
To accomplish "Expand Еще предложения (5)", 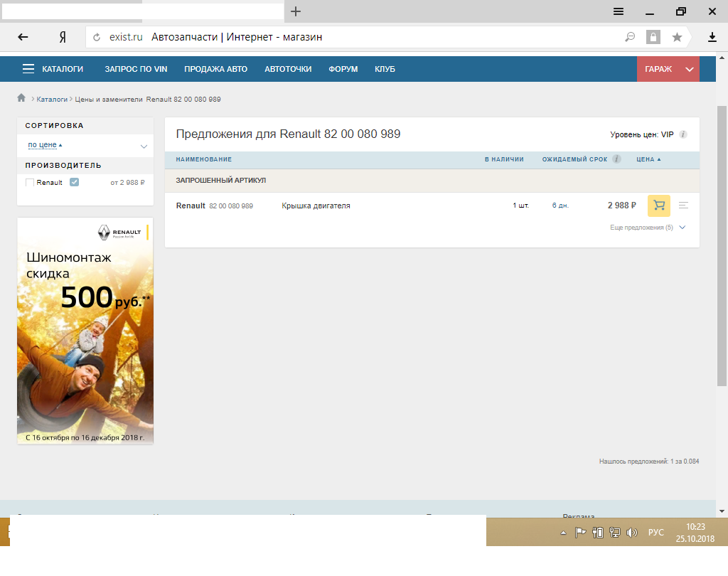I will [x=648, y=228].
